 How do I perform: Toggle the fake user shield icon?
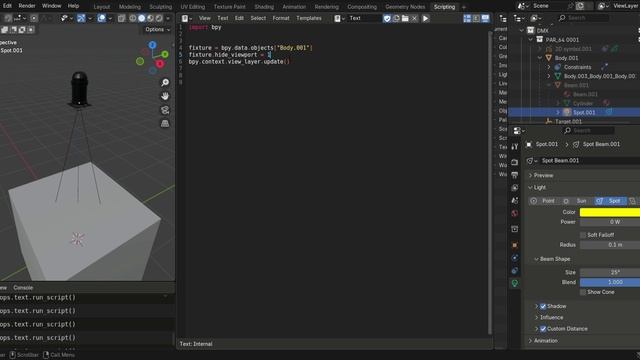[x=387, y=18]
